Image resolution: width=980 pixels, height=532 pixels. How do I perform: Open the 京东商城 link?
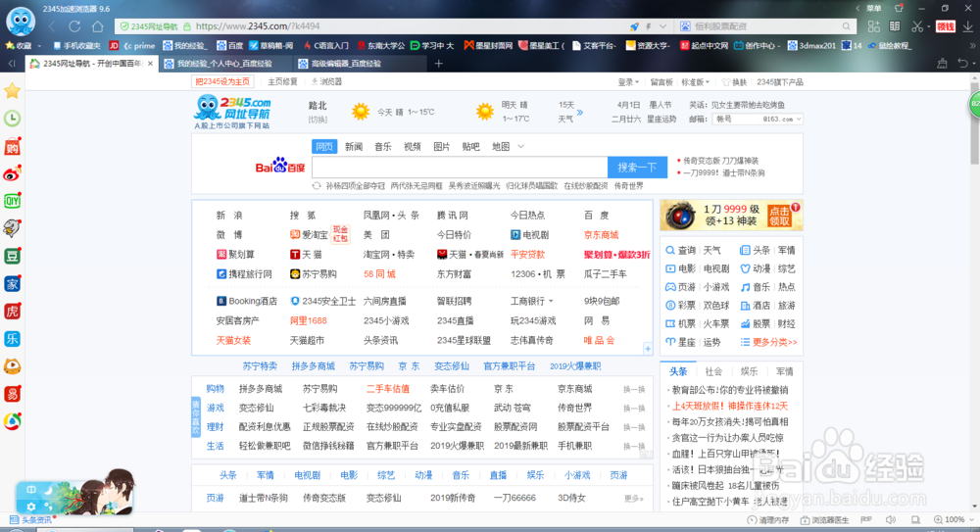pos(601,234)
